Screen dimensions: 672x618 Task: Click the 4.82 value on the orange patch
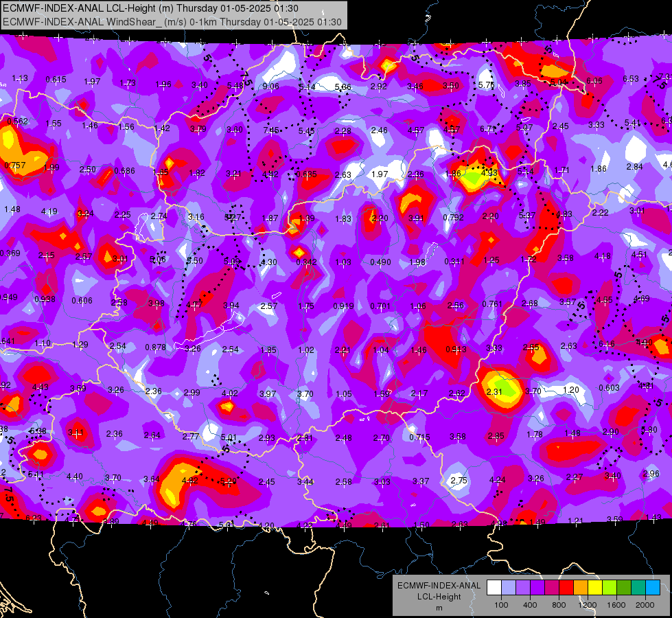click(190, 481)
